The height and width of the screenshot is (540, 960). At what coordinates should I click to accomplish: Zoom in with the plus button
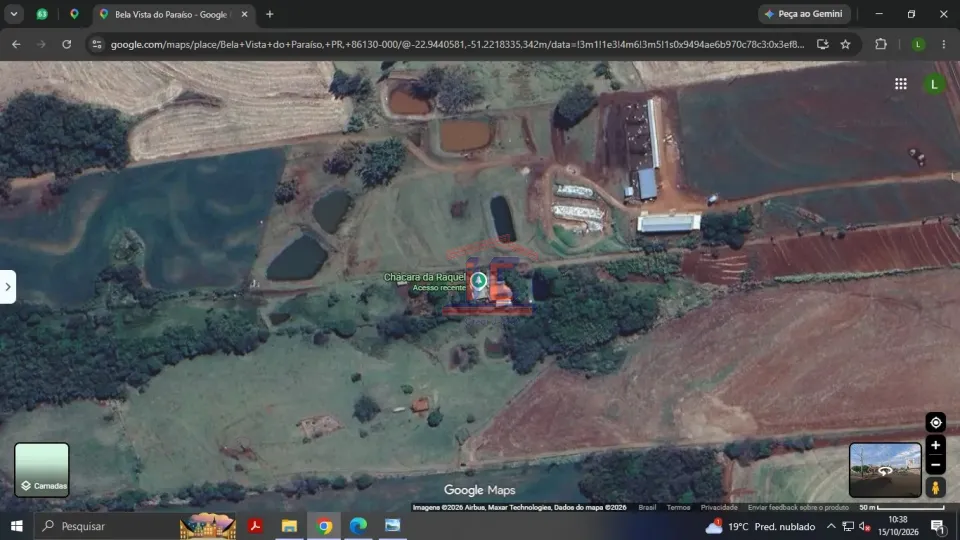936,446
